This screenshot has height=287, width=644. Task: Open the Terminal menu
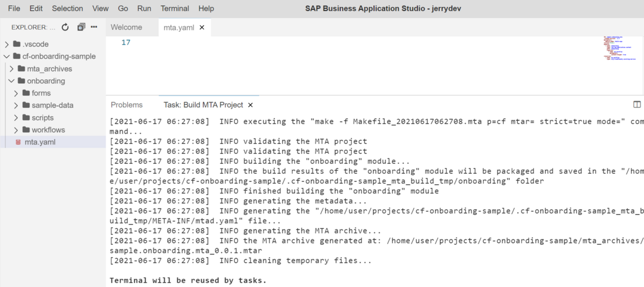[x=175, y=9]
